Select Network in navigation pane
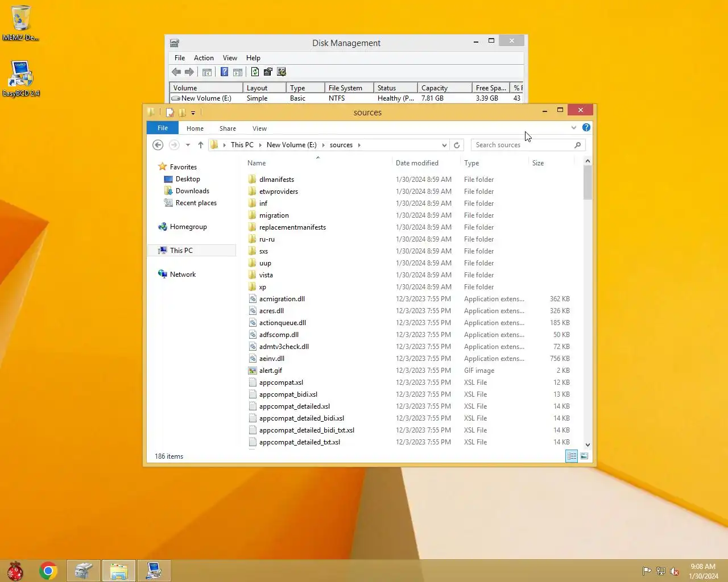The width and height of the screenshot is (728, 582). tap(183, 275)
